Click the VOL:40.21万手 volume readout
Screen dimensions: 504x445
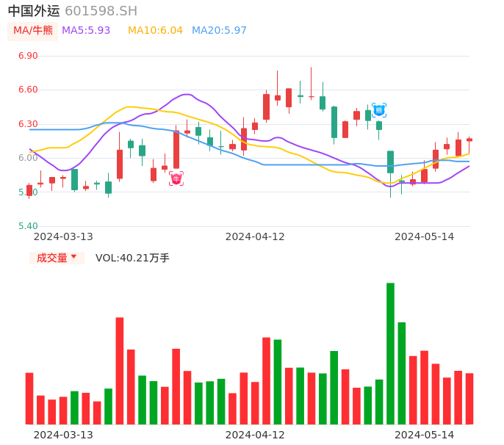tap(132, 258)
